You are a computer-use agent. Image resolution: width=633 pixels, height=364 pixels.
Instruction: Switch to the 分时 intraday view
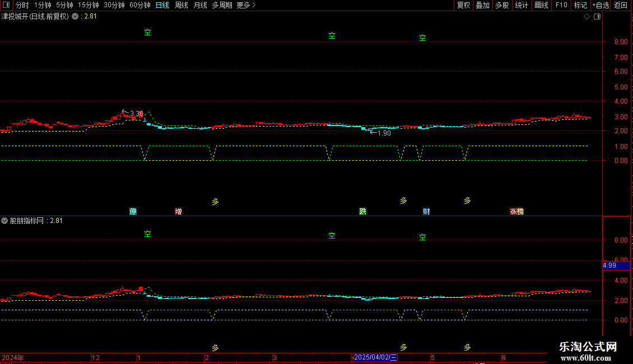click(x=22, y=5)
